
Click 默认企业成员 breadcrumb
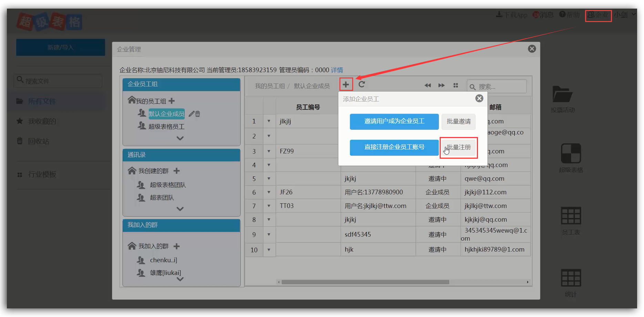click(x=312, y=86)
